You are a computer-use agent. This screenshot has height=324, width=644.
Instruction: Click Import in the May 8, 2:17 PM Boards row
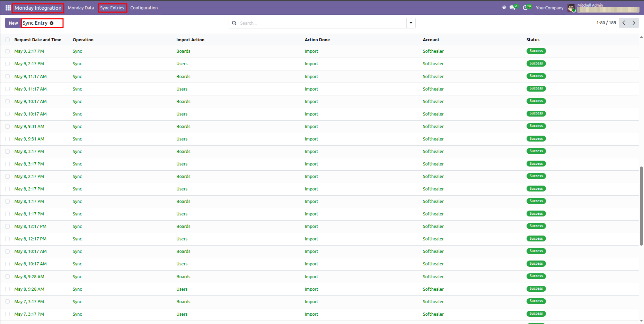311,177
